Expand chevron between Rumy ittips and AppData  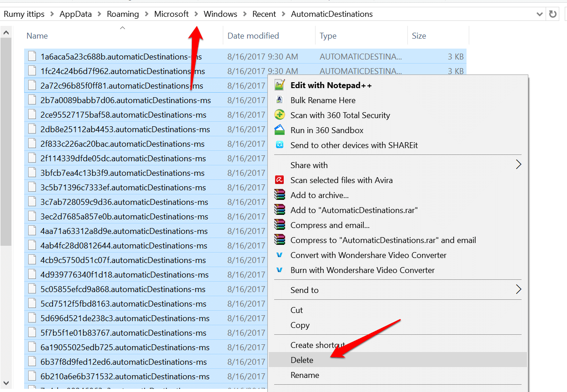point(52,14)
